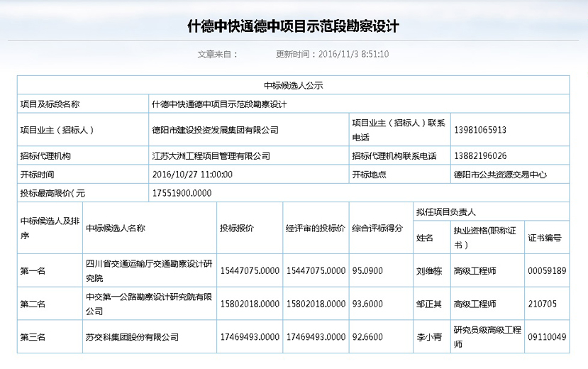
Task: Click the qualification 研究员级高级工程师
Action: tap(487, 337)
